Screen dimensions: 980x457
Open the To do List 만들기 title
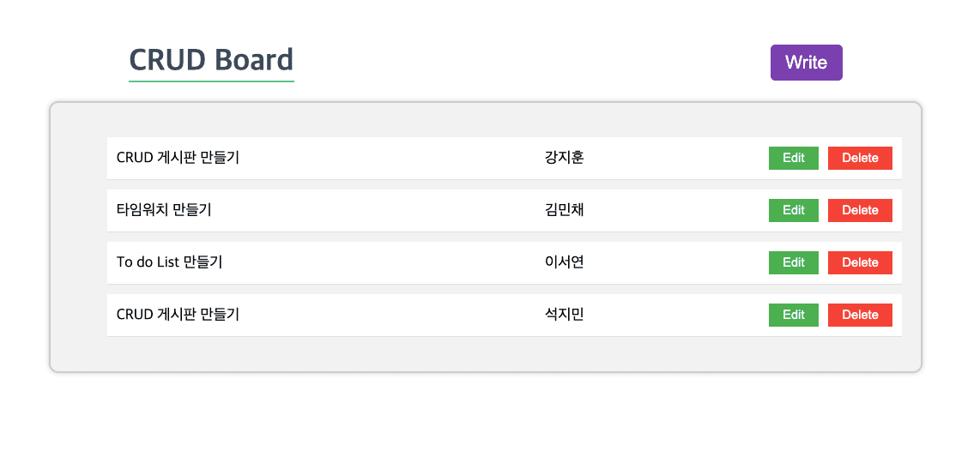169,262
